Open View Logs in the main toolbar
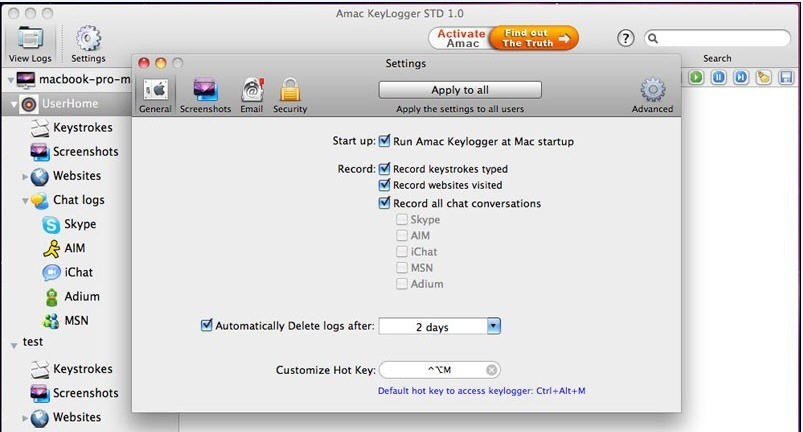Image resolution: width=803 pixels, height=432 pixels. (30, 45)
